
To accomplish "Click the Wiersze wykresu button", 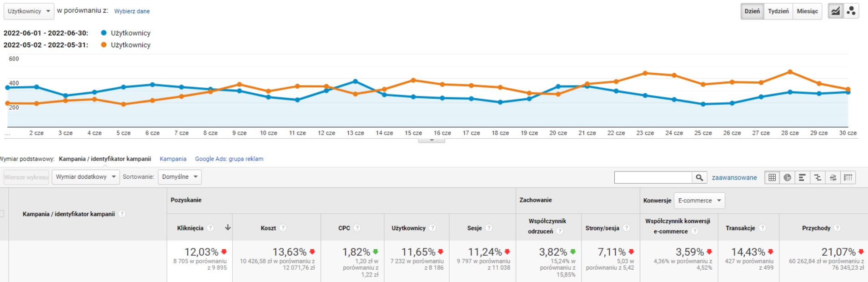I will click(26, 177).
